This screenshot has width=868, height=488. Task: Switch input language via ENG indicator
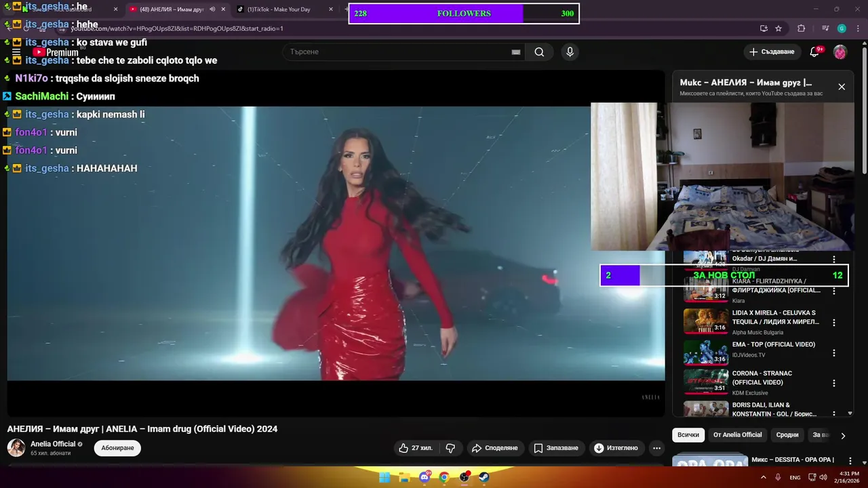(795, 477)
